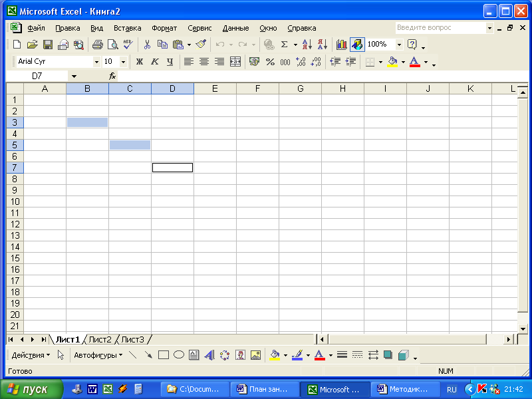Select row header 10
The width and height of the screenshot is (532, 399).
[15, 201]
